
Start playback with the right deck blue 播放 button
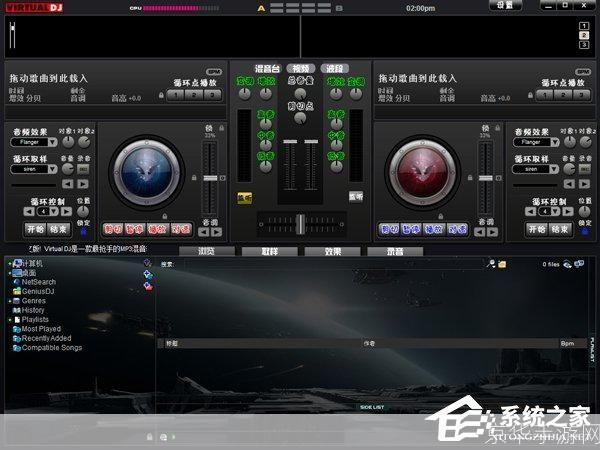(434, 229)
